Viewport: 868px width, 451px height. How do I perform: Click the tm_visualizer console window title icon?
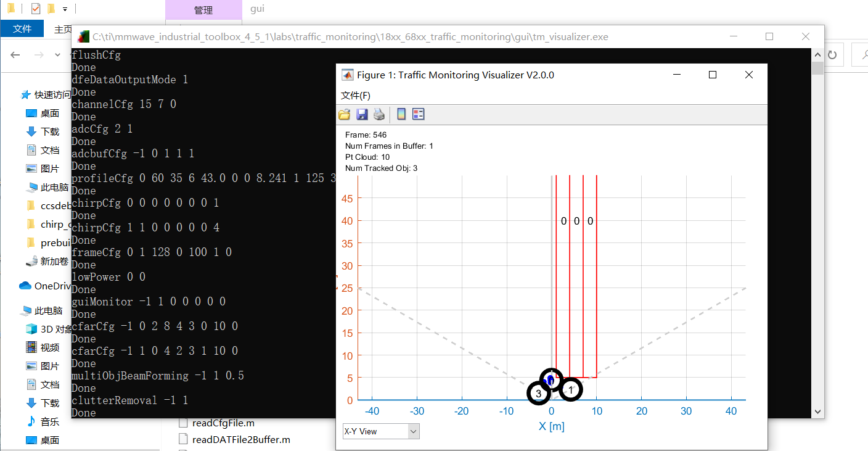[83, 36]
